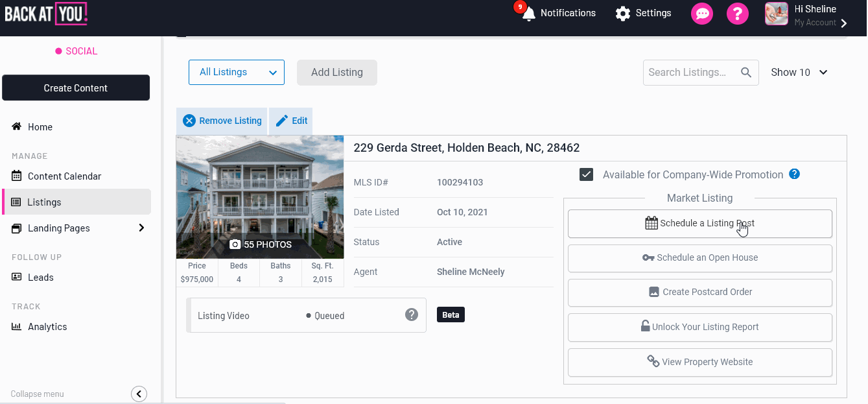Viewport: 868px width, 404px height.
Task: Click the Notifications label
Action: [x=568, y=13]
